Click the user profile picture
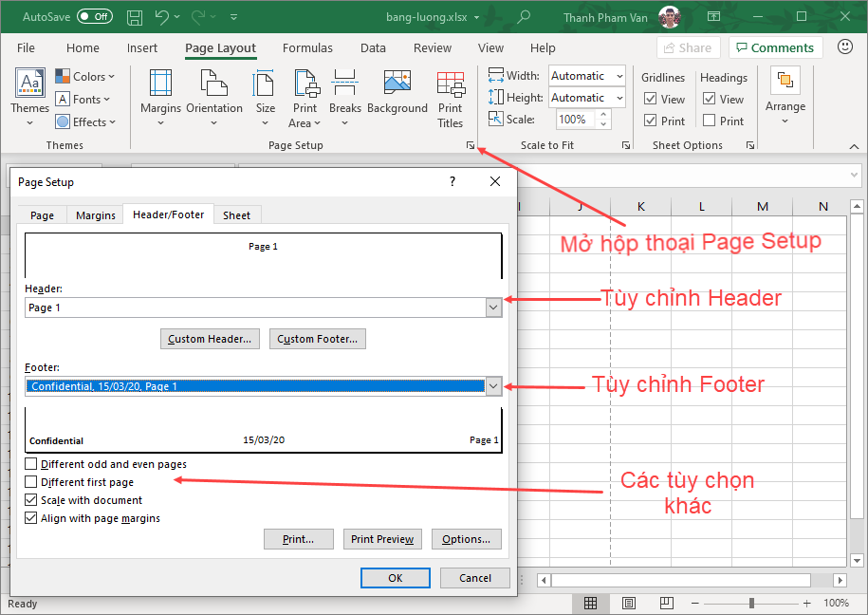The image size is (868, 615). coord(670,17)
